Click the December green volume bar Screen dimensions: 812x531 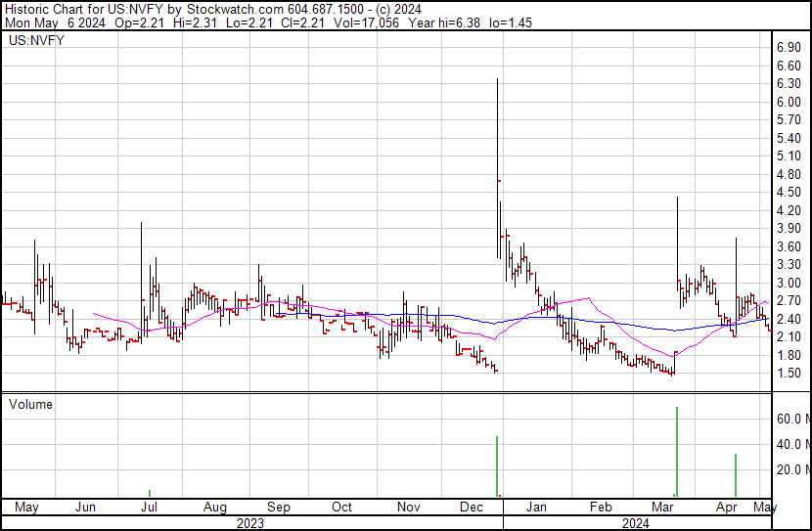pos(497,466)
